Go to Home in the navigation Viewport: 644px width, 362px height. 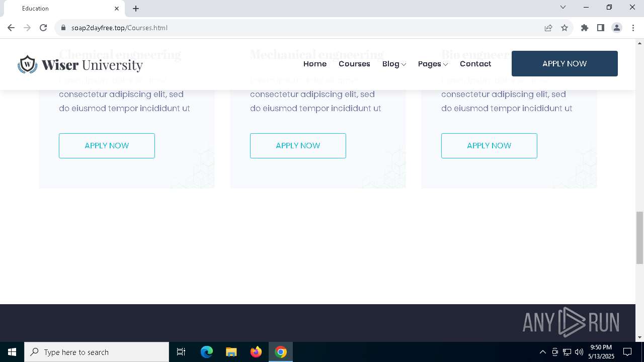315,64
